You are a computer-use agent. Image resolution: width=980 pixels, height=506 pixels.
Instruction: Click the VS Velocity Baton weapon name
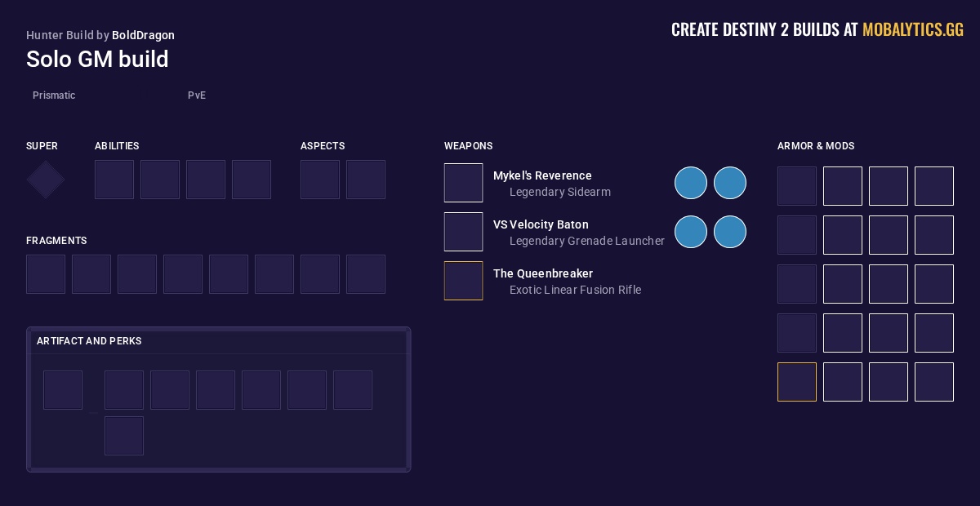[541, 224]
